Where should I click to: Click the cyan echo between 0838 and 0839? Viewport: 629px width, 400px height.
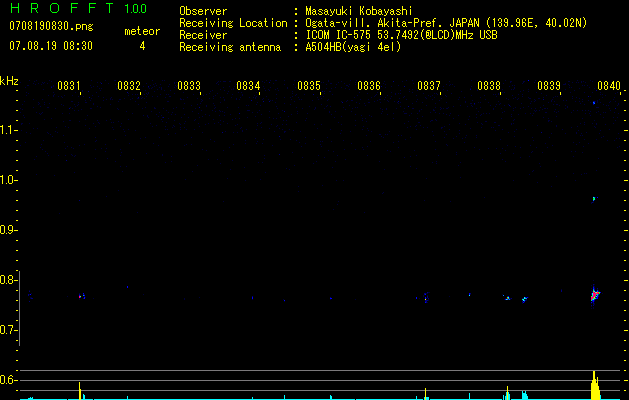click(x=524, y=299)
